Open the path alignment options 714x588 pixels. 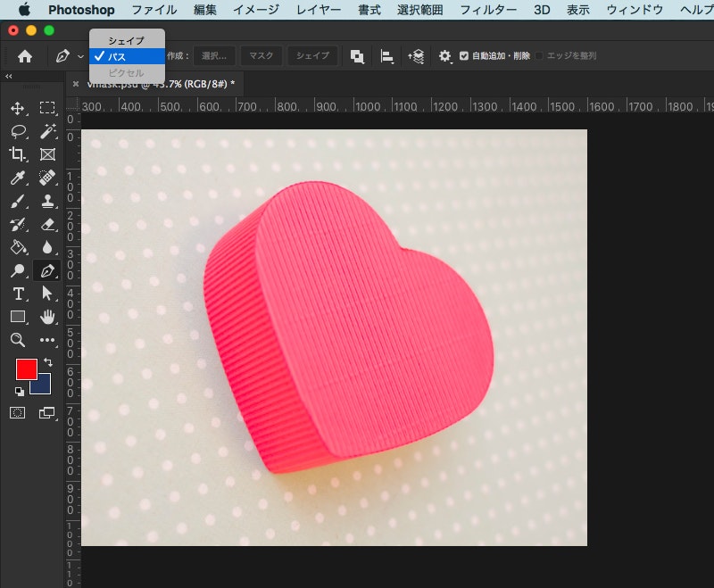click(x=386, y=56)
